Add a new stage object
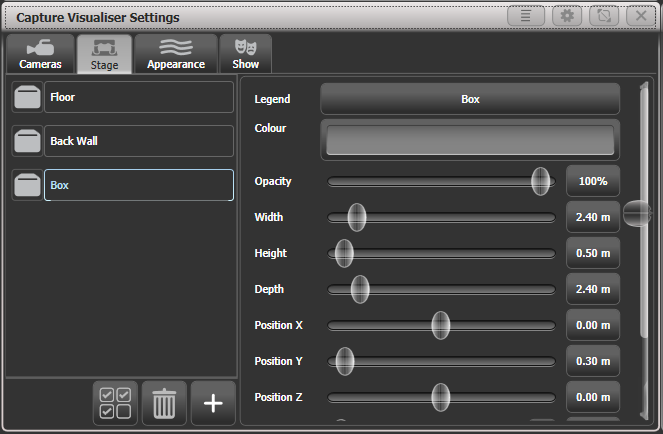 (x=213, y=403)
